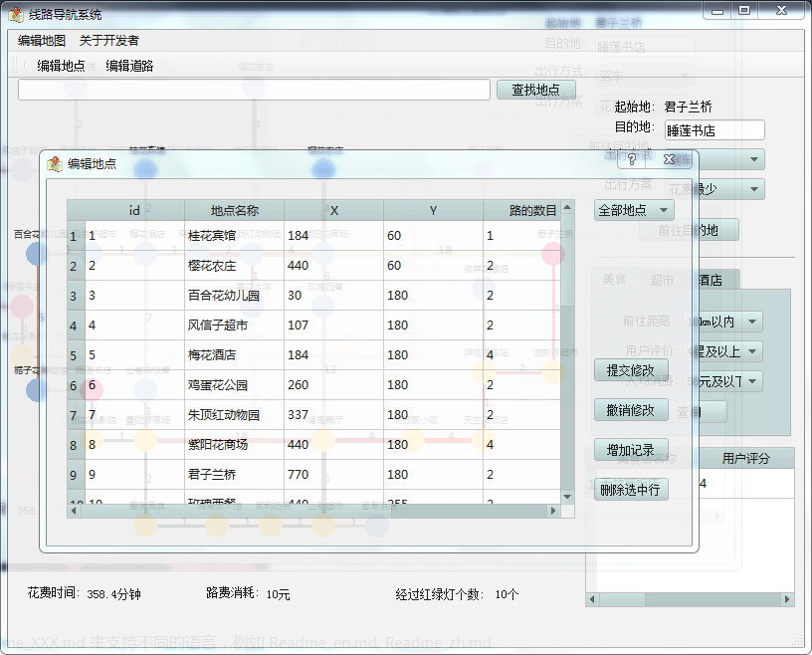Image resolution: width=812 pixels, height=655 pixels.
Task: Select row header number 3
Action: (76, 296)
